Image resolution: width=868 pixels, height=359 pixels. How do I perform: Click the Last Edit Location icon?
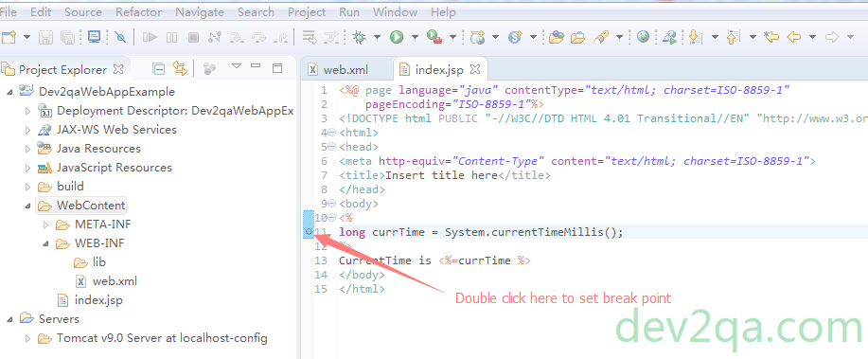(x=771, y=37)
